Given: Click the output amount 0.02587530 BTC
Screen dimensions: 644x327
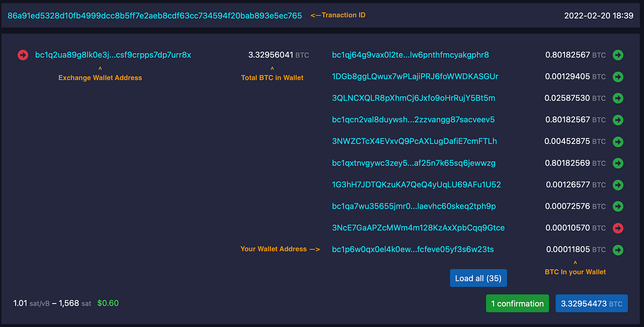Looking at the screenshot, I should 575,98.
